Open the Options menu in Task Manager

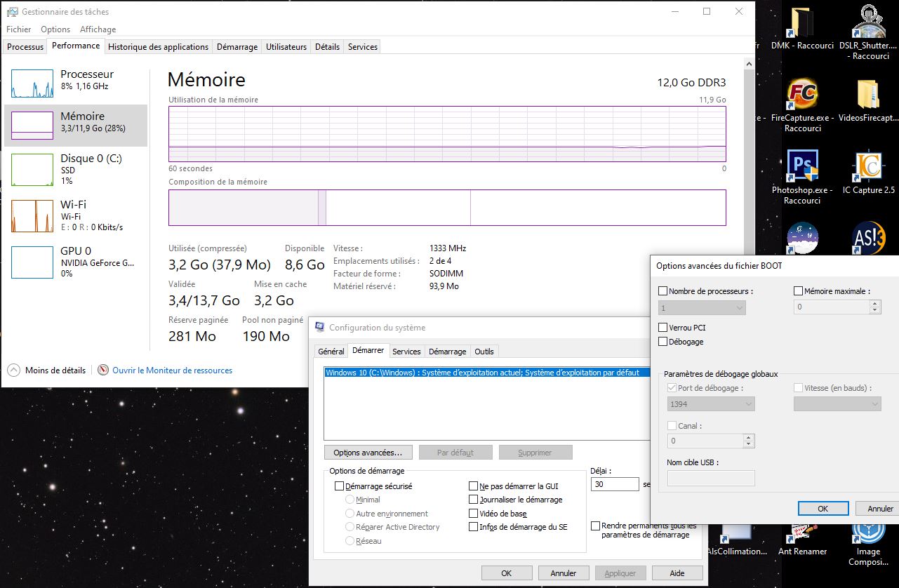coord(55,29)
